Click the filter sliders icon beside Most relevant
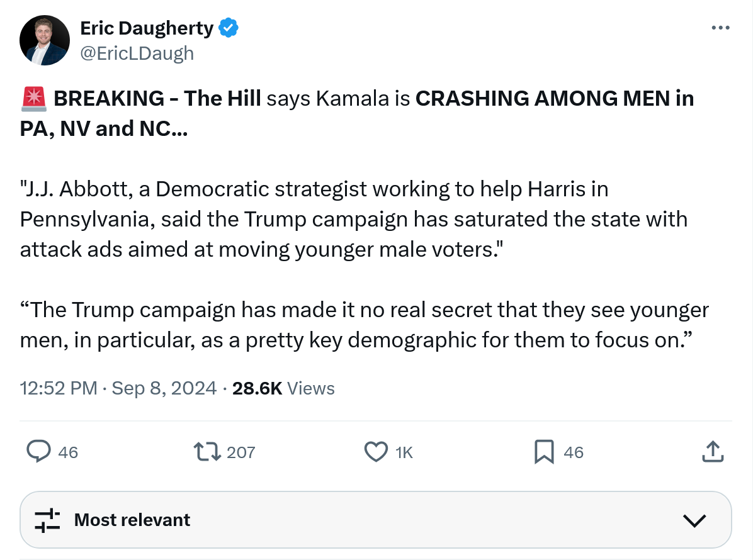This screenshot has height=560, width=753. coord(47,520)
